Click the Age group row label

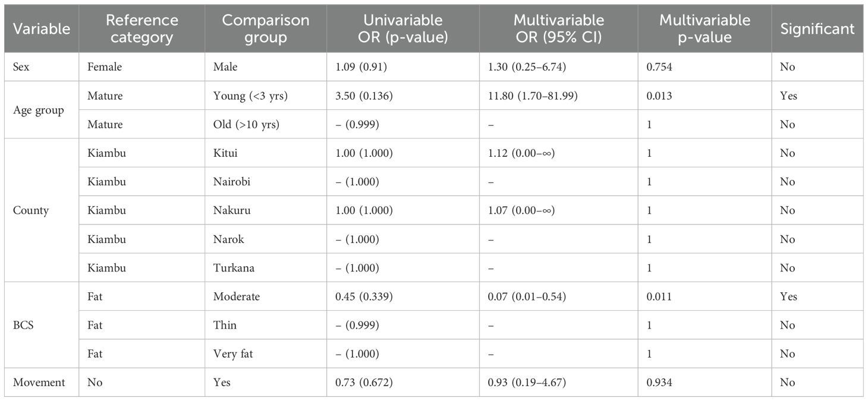[x=39, y=110]
